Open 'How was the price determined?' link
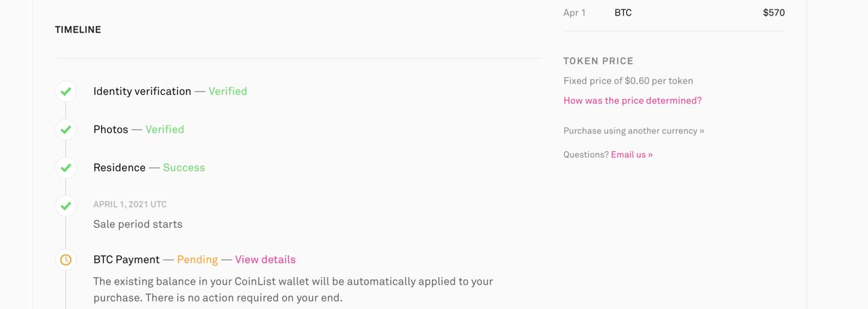The height and width of the screenshot is (309, 868). tap(632, 100)
